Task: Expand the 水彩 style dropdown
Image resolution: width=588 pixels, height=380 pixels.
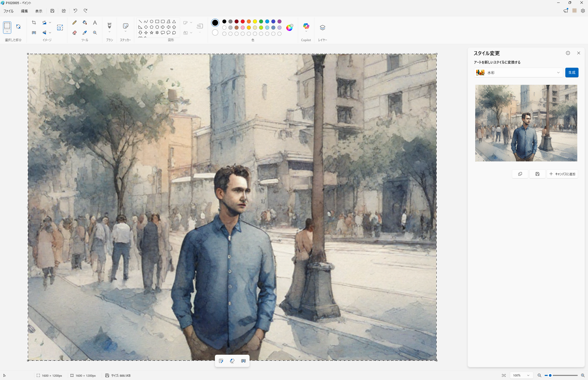Action: (x=518, y=73)
